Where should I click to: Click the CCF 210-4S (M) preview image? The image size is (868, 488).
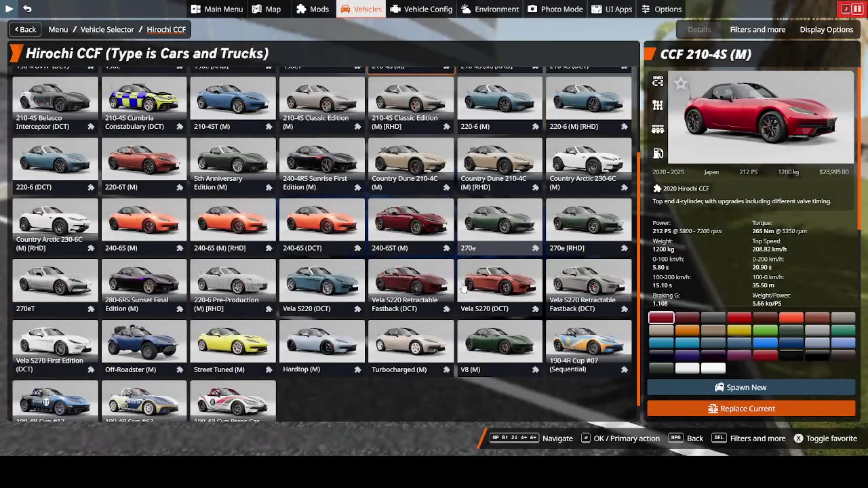click(x=761, y=117)
